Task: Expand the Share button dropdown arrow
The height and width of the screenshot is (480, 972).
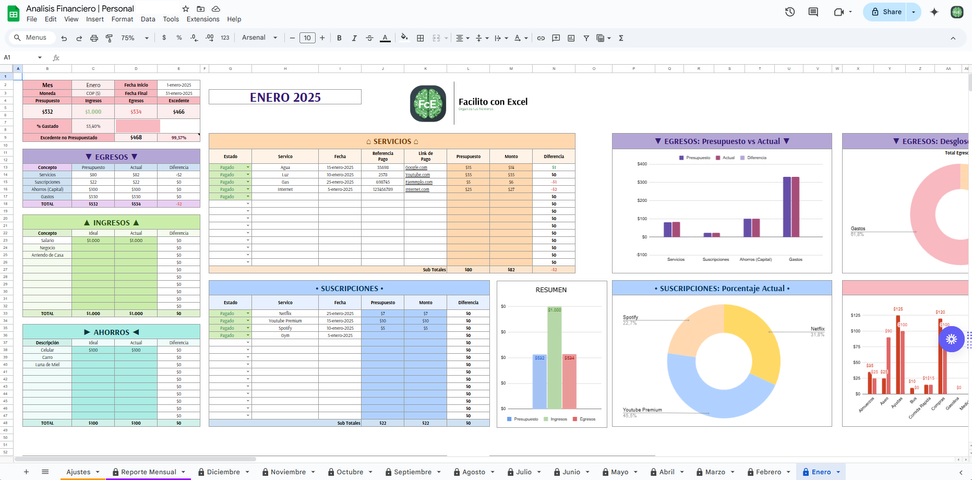Action: point(913,12)
